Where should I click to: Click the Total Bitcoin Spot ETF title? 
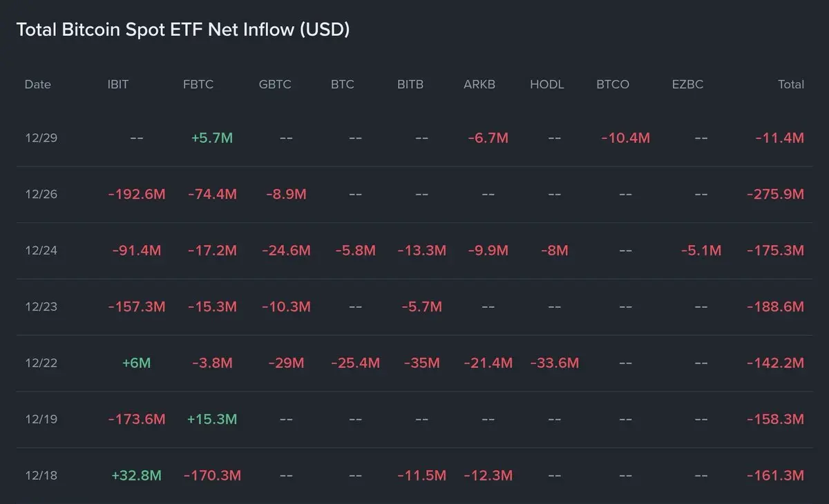point(182,30)
